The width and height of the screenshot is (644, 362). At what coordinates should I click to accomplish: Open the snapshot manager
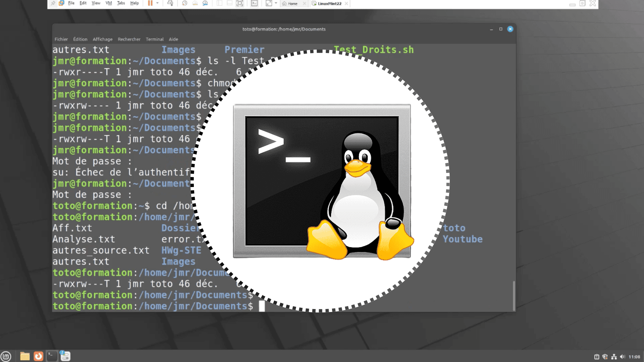click(206, 3)
